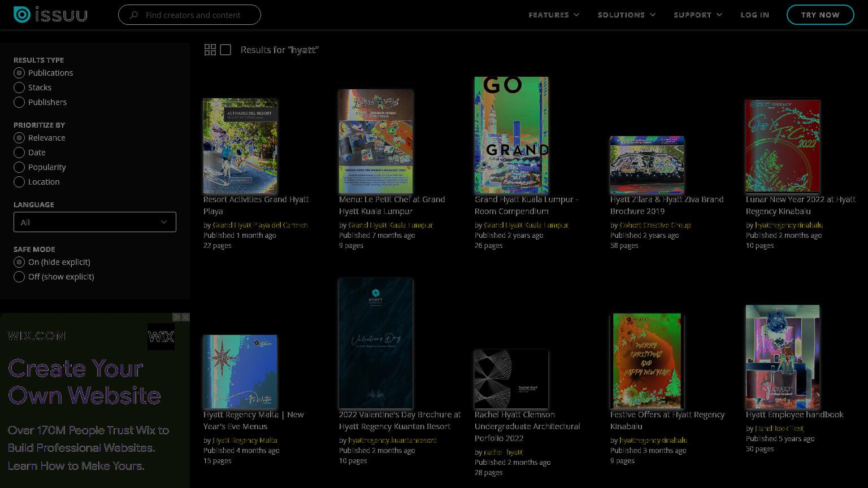Select Publishers results type
The height and width of the screenshot is (488, 868).
[19, 102]
